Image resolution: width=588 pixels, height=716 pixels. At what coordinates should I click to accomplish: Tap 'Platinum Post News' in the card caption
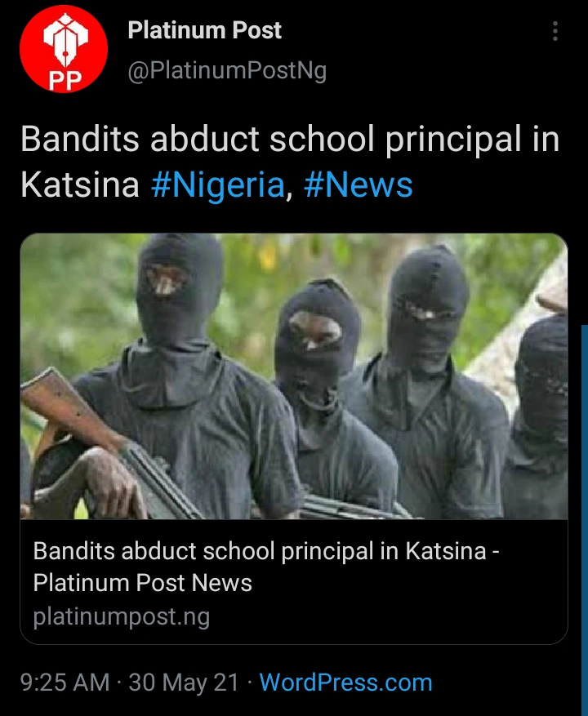pos(143,583)
